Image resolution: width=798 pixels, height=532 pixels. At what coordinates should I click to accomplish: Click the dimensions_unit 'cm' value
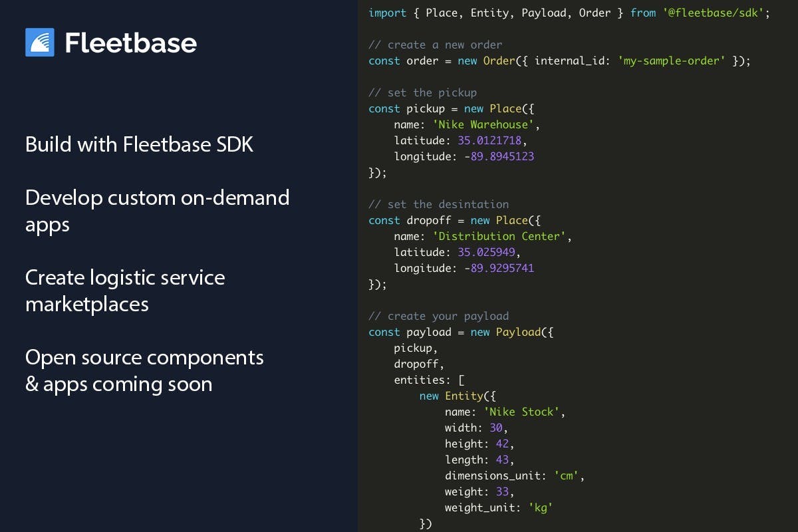pos(566,475)
